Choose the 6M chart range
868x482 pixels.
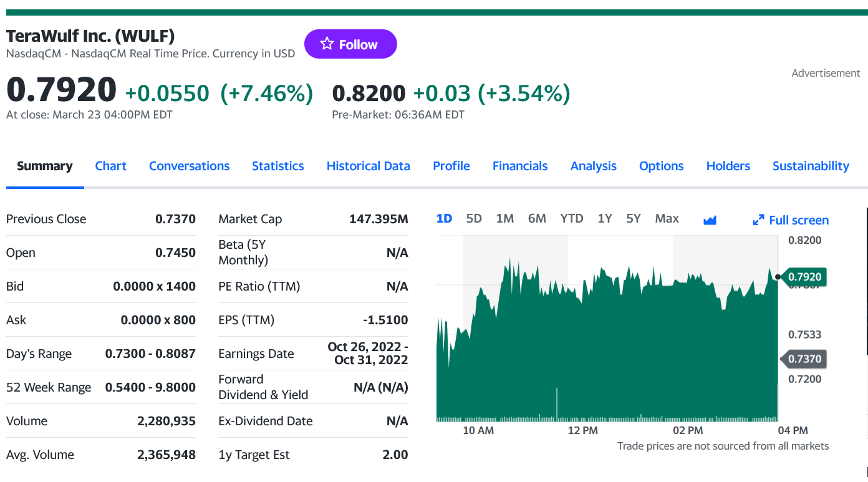[x=537, y=218]
